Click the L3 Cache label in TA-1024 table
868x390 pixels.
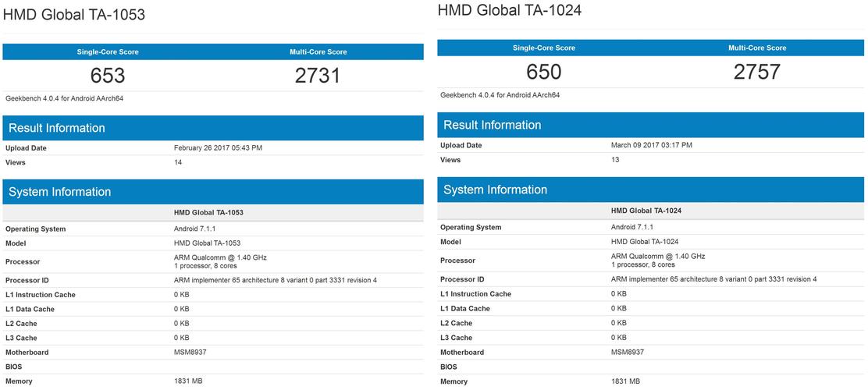click(457, 338)
